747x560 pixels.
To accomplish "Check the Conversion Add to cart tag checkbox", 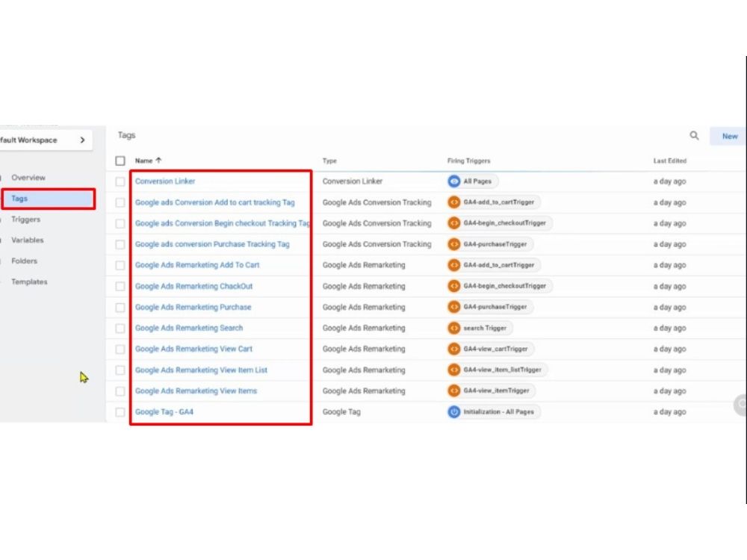I will click(x=120, y=202).
